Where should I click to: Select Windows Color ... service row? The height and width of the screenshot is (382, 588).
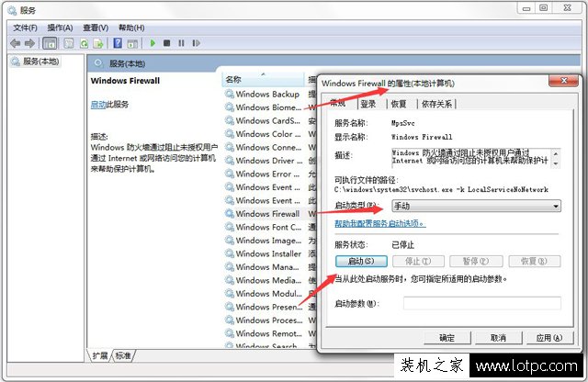pos(267,134)
